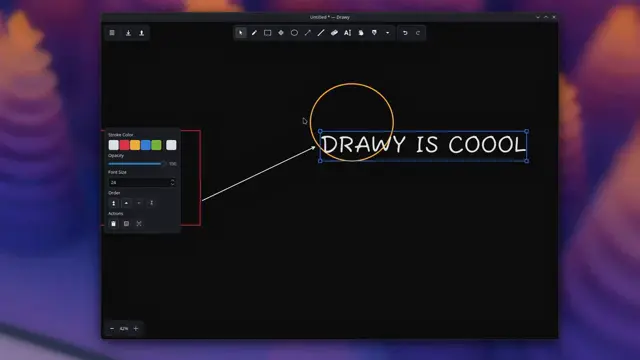Zoom out with the minus button

(x=112, y=329)
